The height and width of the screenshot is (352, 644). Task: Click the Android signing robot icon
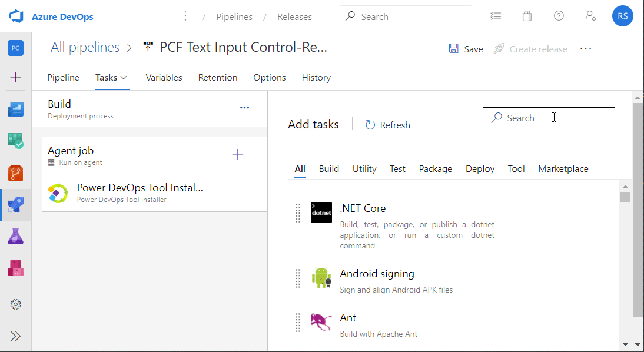click(x=321, y=278)
